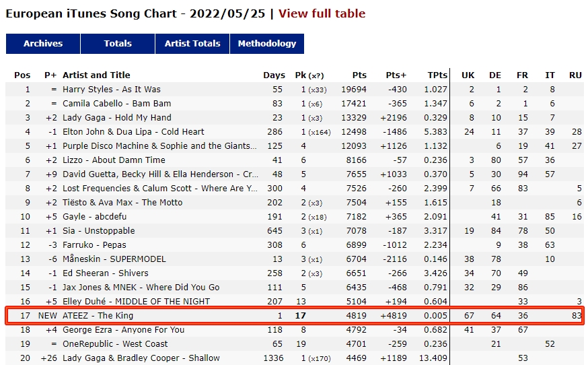
Task: Open the Methodology tab
Action: [x=267, y=44]
